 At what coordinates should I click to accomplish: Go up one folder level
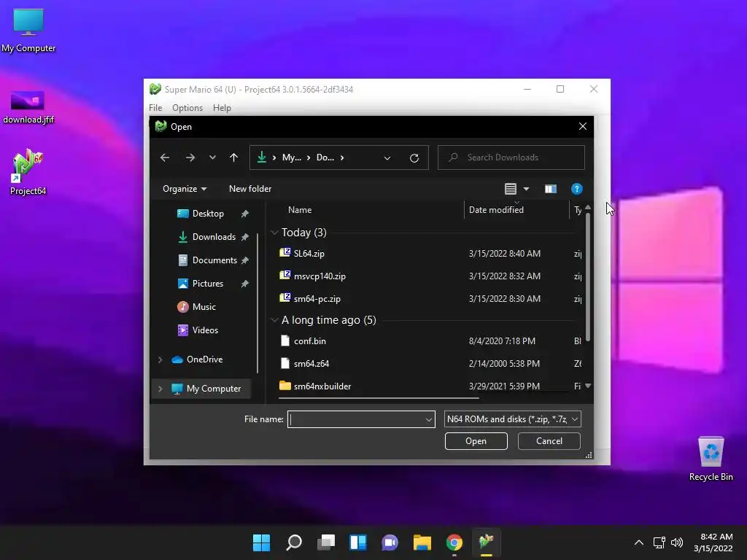(233, 157)
